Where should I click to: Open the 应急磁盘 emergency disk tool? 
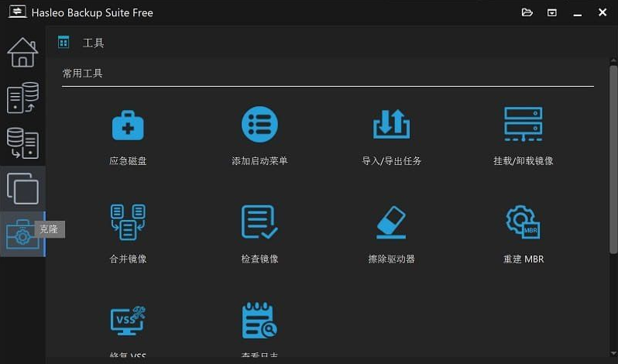click(x=128, y=125)
